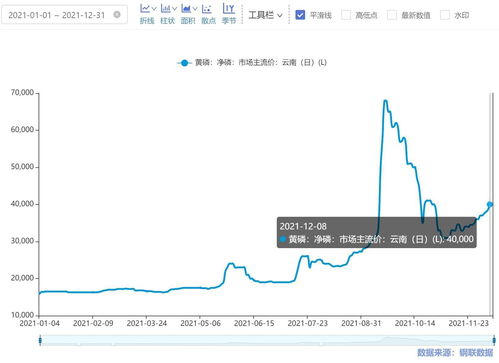Click the left handle of the range slider

40,340
